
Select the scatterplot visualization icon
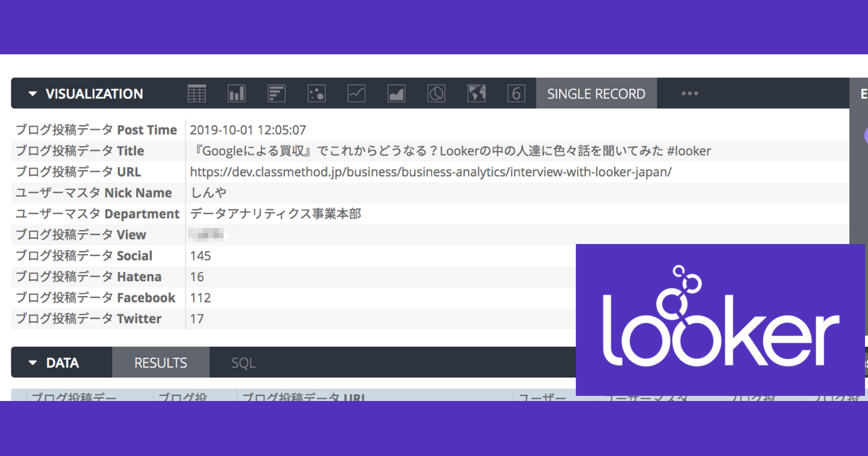click(316, 93)
